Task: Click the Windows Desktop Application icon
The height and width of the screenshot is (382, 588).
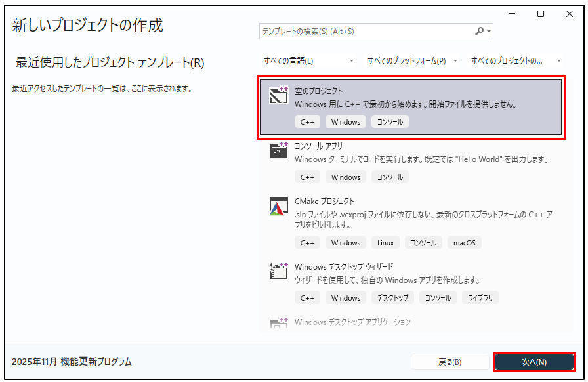Action: click(x=279, y=323)
